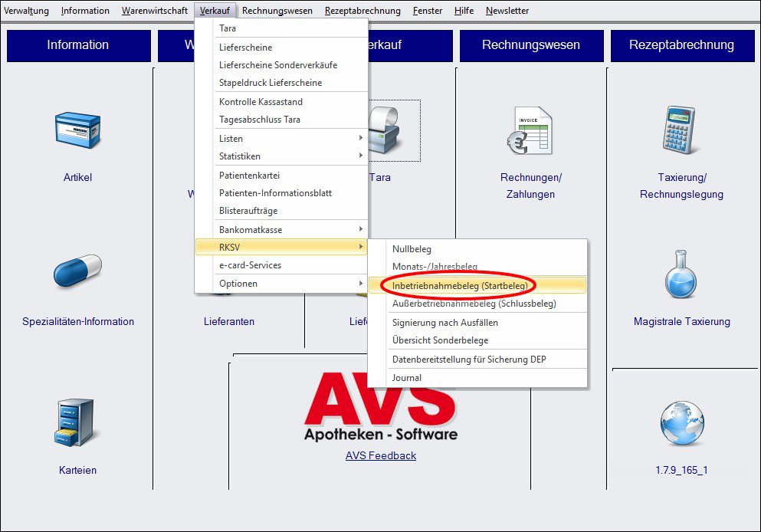The height and width of the screenshot is (532, 761).
Task: Open the Rechnungswesen menu in the menu bar
Action: coord(277,11)
